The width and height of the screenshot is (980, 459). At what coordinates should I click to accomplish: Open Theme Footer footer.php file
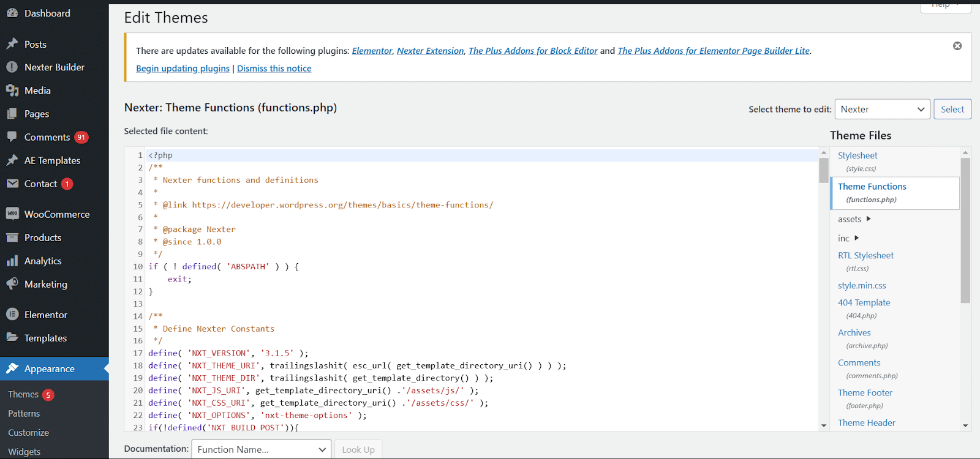(865, 392)
